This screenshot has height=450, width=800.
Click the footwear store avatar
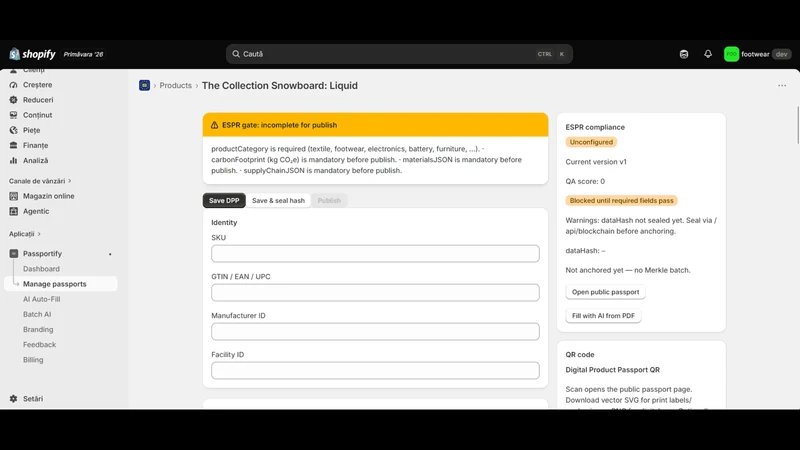(x=731, y=54)
